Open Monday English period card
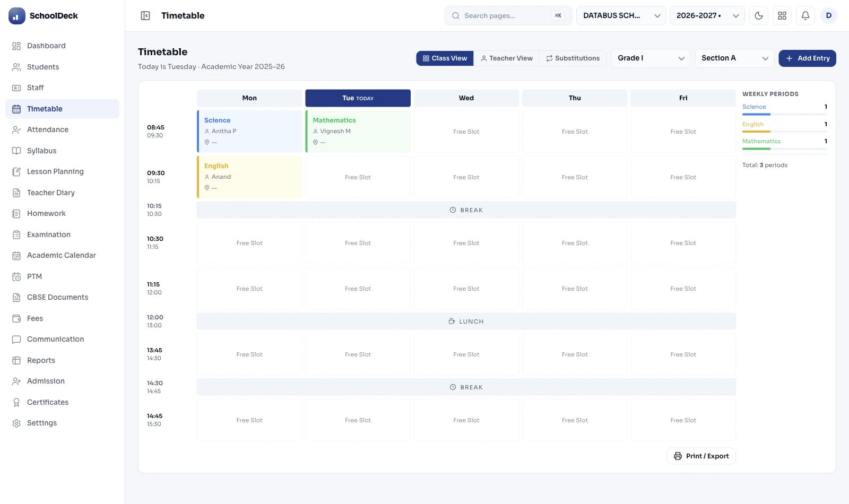Image resolution: width=849 pixels, height=504 pixels. 249,177
